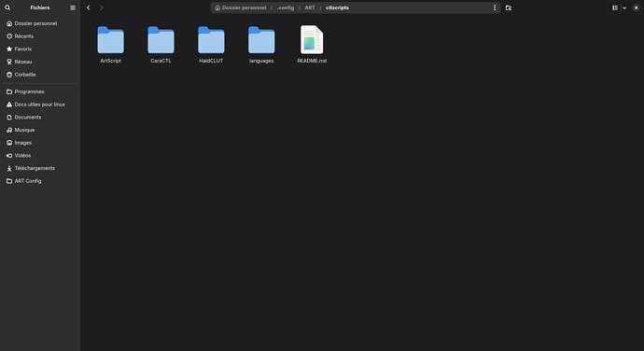Open Téléchargements in the sidebar
The image size is (644, 351).
40,168
